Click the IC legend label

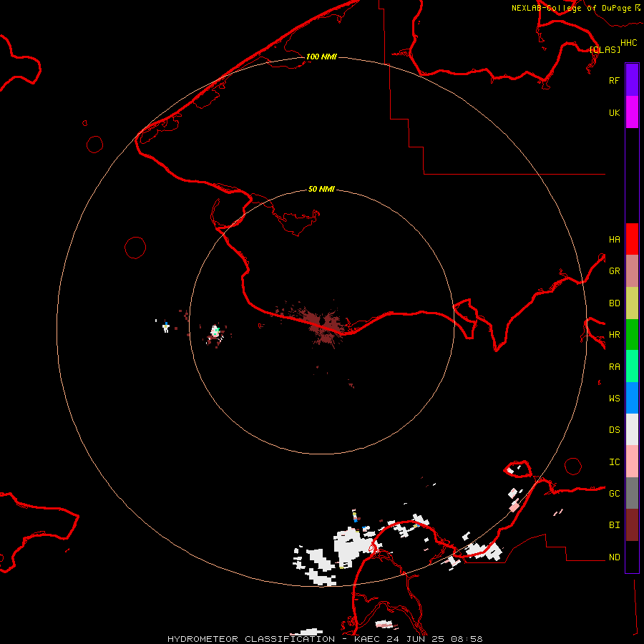click(614, 462)
